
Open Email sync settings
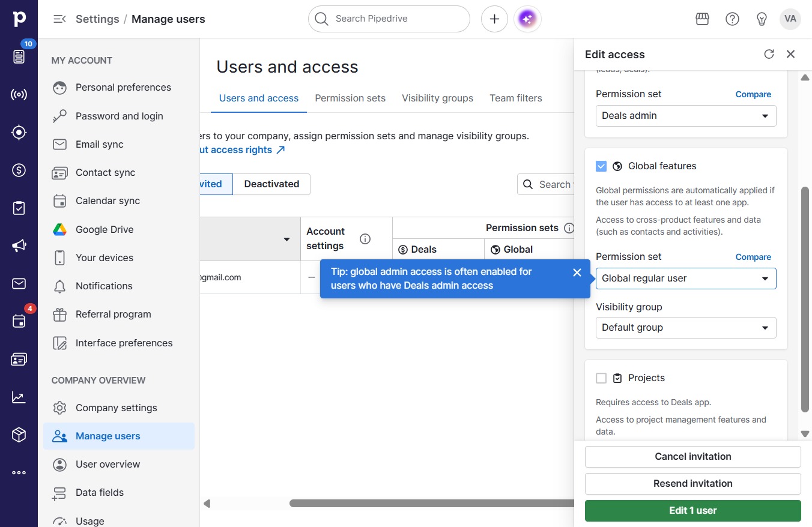pos(119,145)
